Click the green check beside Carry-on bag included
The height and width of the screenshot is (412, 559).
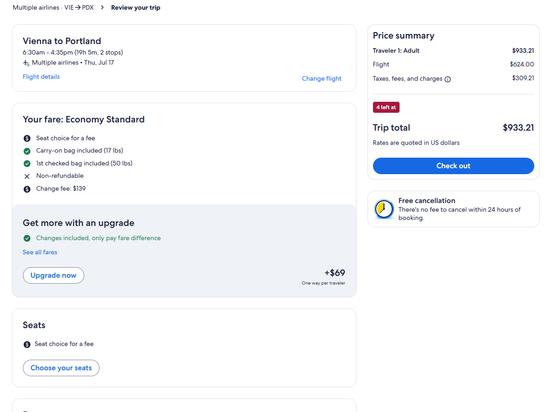[x=27, y=151]
